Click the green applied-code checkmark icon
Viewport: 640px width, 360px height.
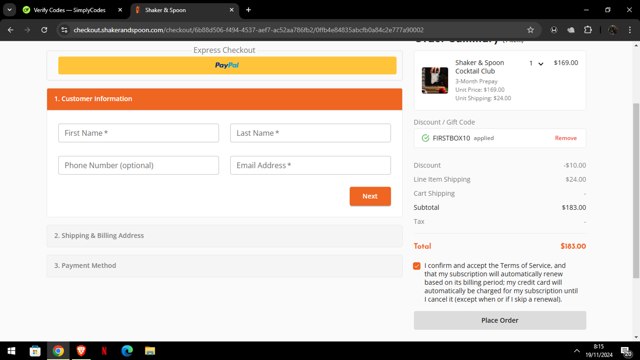[425, 138]
